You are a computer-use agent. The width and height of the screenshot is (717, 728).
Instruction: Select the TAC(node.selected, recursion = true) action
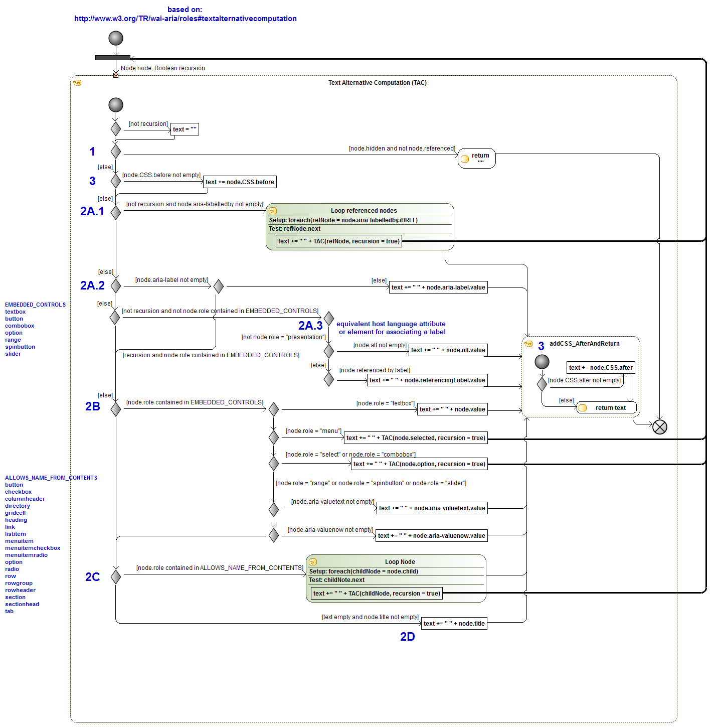point(416,438)
